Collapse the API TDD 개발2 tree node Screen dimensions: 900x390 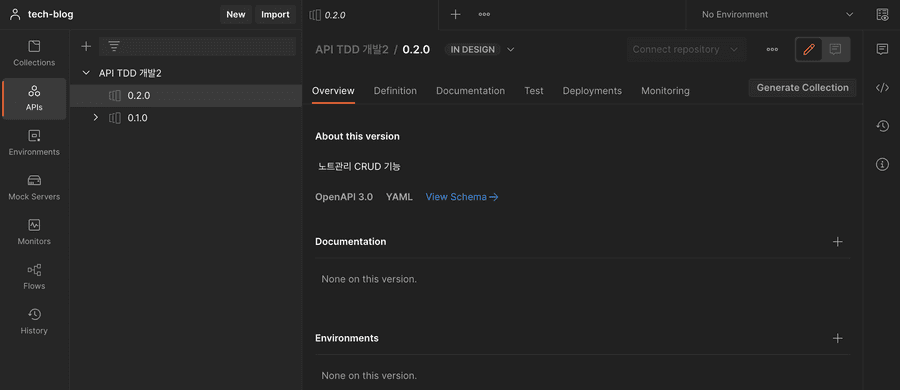tap(87, 73)
